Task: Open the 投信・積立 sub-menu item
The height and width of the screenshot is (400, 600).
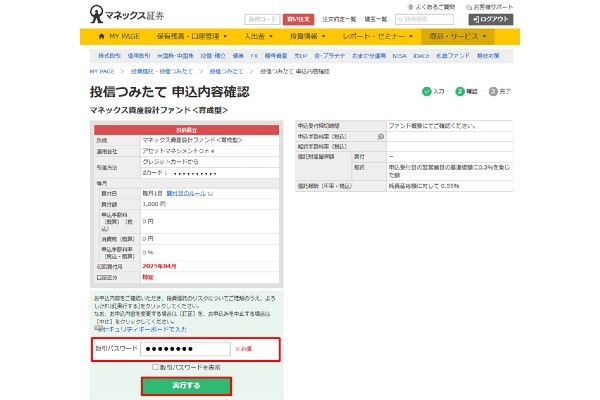Action: (213, 56)
